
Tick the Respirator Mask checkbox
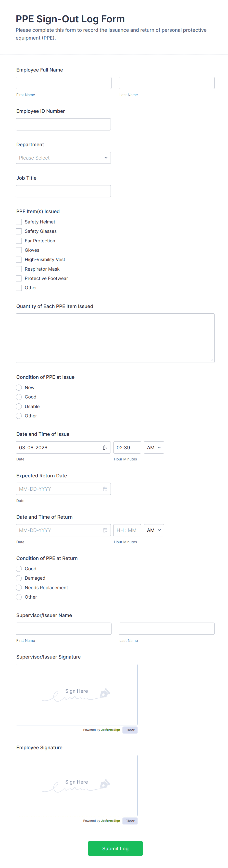coord(19,269)
